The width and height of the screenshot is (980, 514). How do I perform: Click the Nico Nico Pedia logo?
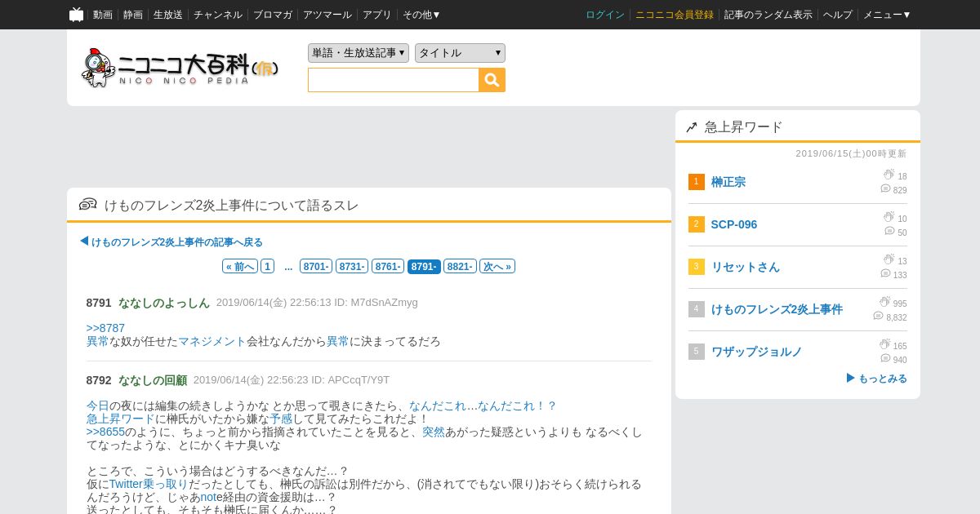[x=180, y=68]
